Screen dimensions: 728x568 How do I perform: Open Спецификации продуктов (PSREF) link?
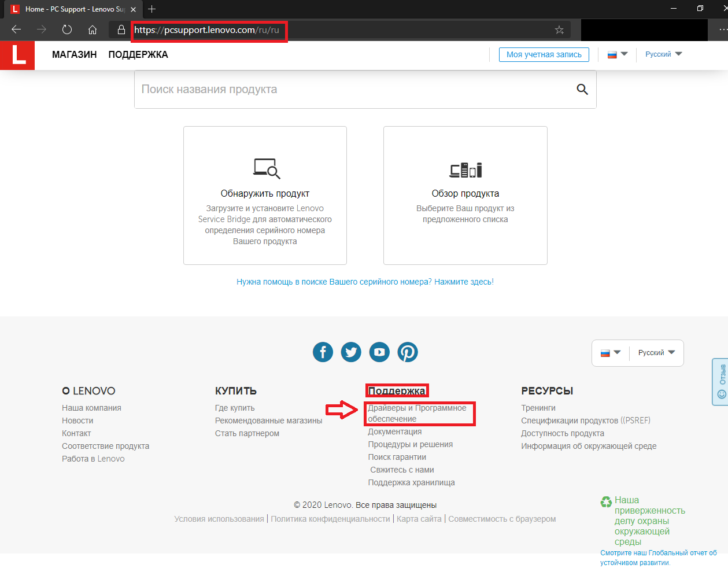pyautogui.click(x=586, y=421)
